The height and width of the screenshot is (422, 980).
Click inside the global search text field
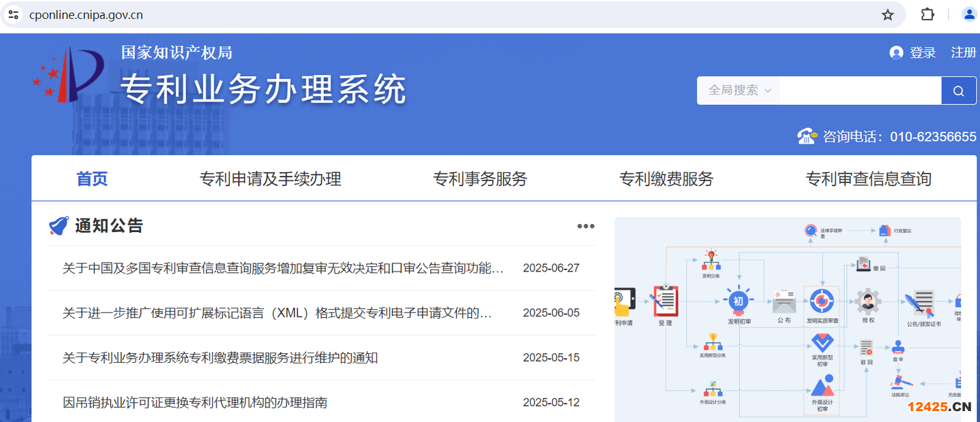click(860, 91)
